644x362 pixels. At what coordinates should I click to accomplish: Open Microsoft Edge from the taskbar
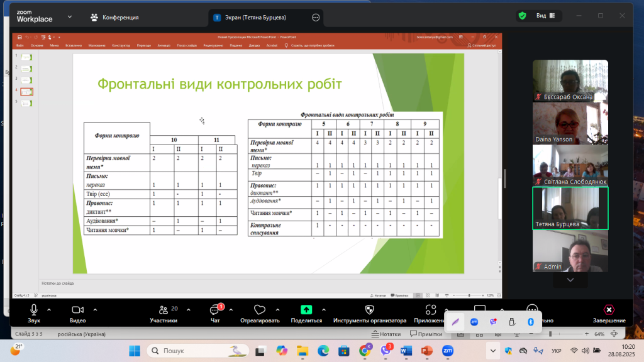tap(323, 350)
